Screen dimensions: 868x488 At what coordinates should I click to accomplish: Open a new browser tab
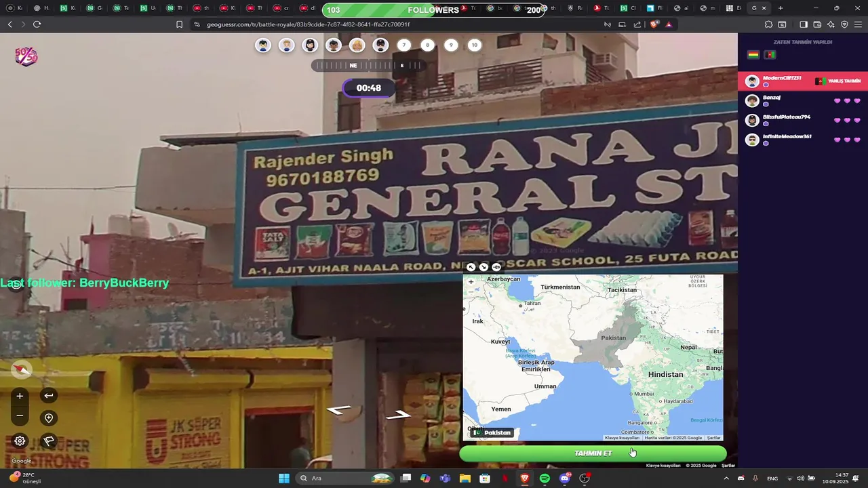[781, 8]
